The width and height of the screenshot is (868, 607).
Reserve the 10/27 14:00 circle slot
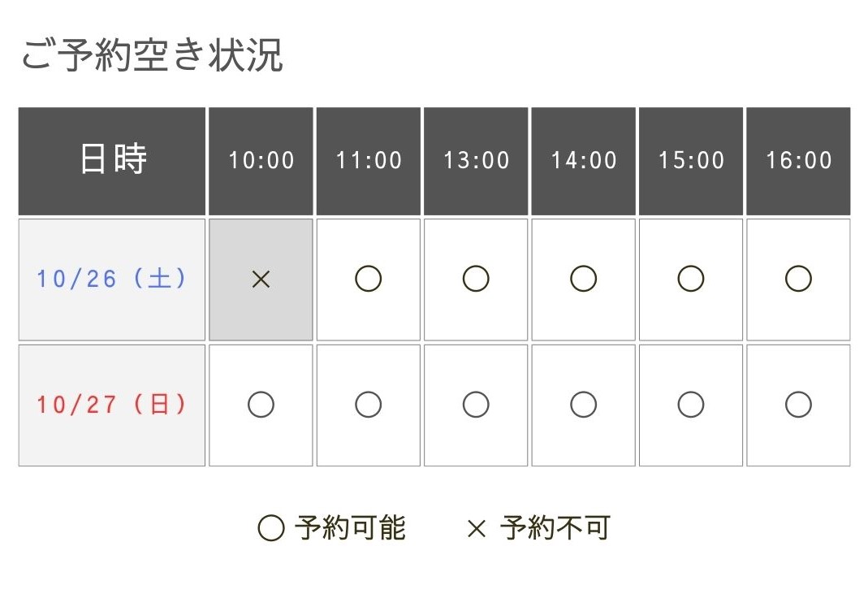pyautogui.click(x=583, y=405)
